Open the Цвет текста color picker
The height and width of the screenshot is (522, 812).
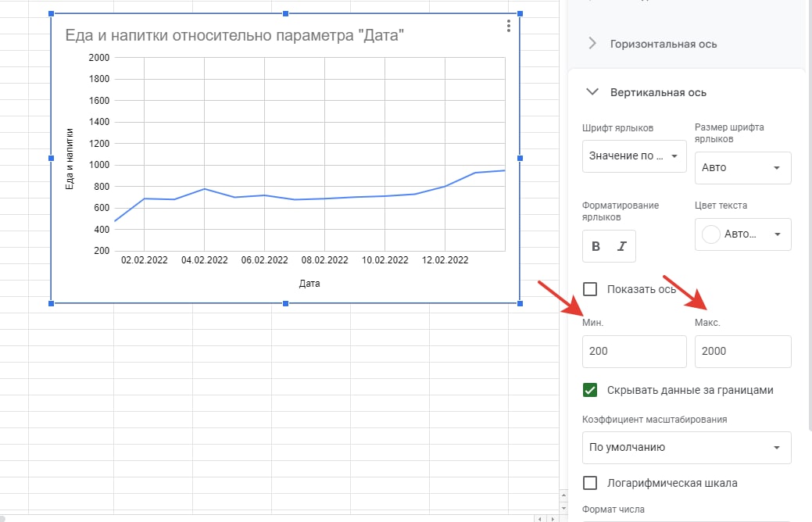[x=742, y=234]
